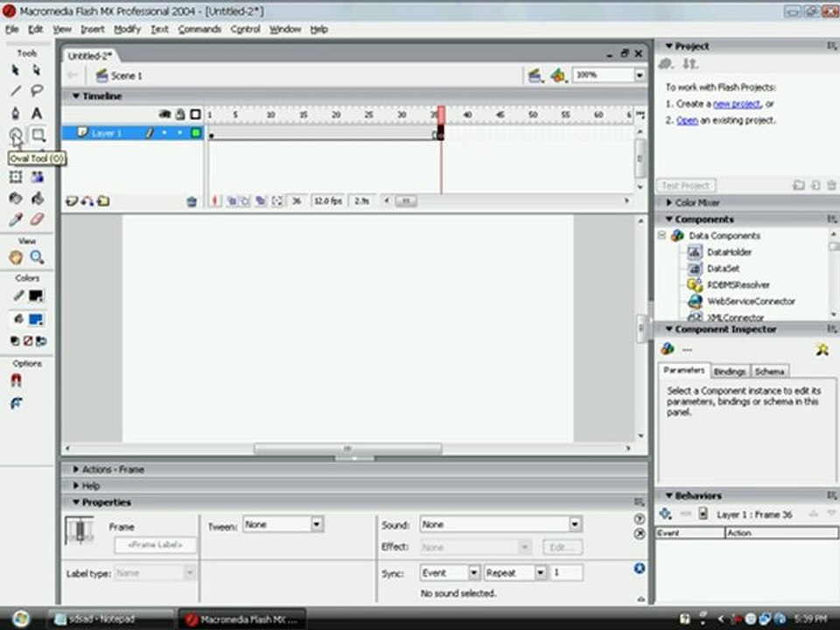The height and width of the screenshot is (630, 840).
Task: Pick the Line tool
Action: coord(15,91)
